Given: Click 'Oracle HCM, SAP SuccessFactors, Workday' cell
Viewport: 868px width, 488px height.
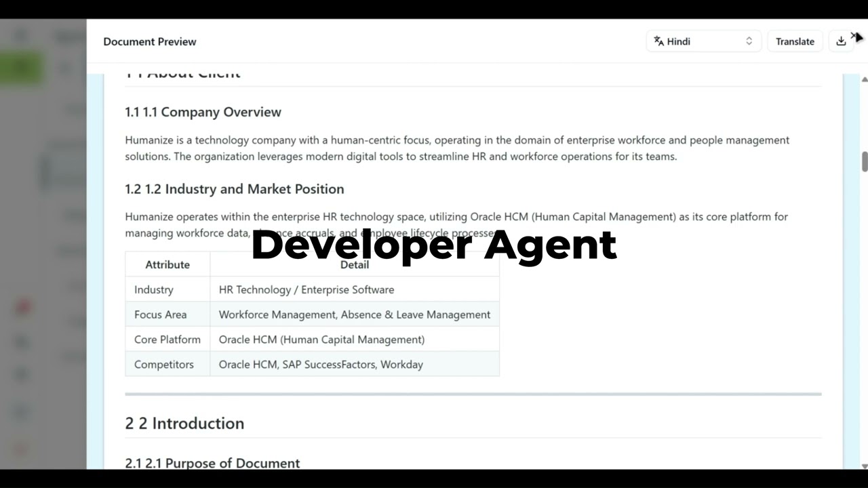Looking at the screenshot, I should tap(355, 365).
